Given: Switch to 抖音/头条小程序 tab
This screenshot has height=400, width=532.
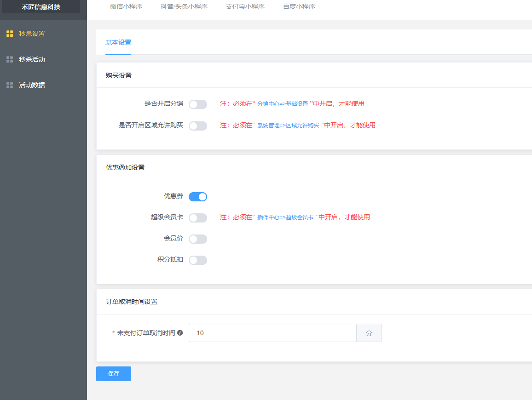Looking at the screenshot, I should (x=184, y=6).
